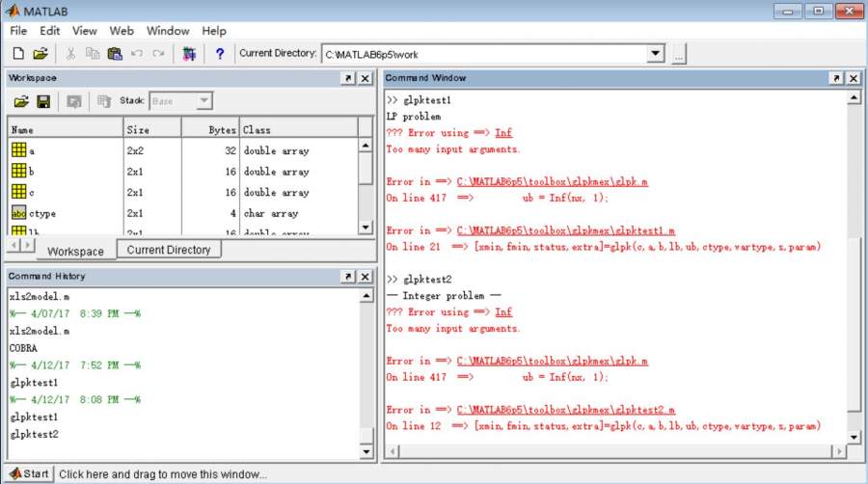The height and width of the screenshot is (484, 868).
Task: Click ctype variable name in Workspace
Action: (42, 213)
